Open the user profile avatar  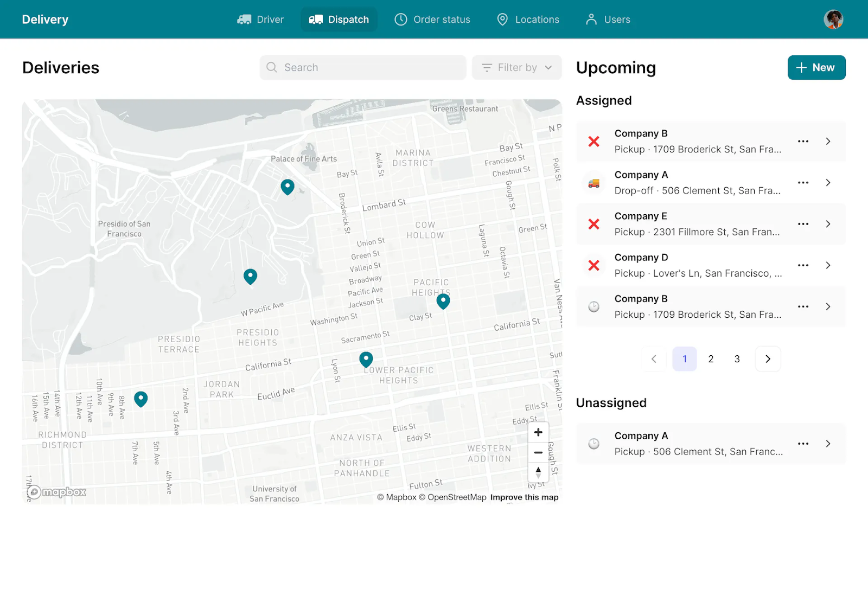[x=833, y=20]
